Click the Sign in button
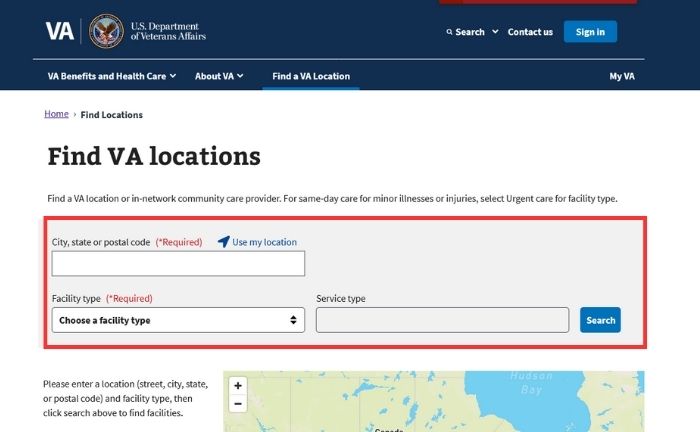The image size is (700, 432). pyautogui.click(x=590, y=32)
